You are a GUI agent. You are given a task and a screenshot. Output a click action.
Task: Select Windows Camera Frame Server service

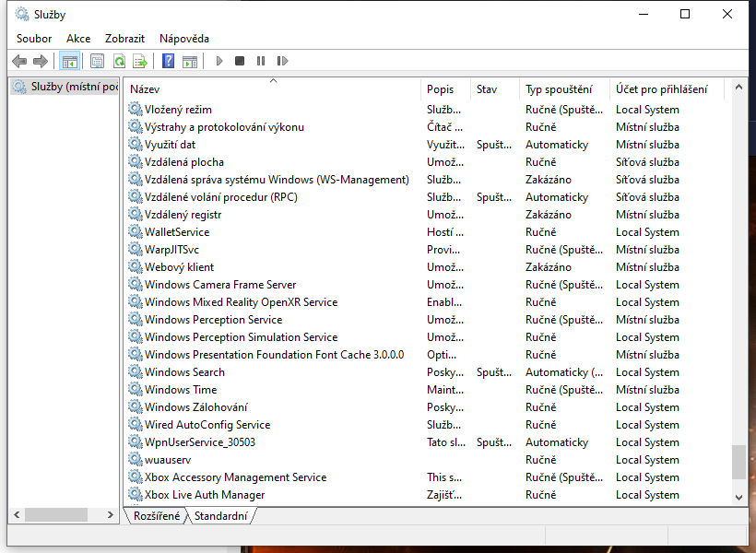[426, 285]
